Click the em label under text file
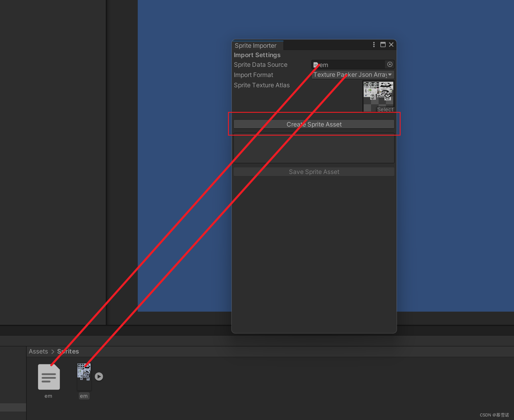This screenshot has width=514, height=420. pyautogui.click(x=48, y=396)
